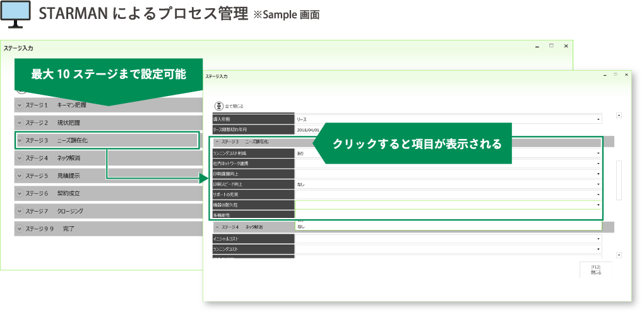Click the vertical scrollbar thumb in front window

[619, 181]
